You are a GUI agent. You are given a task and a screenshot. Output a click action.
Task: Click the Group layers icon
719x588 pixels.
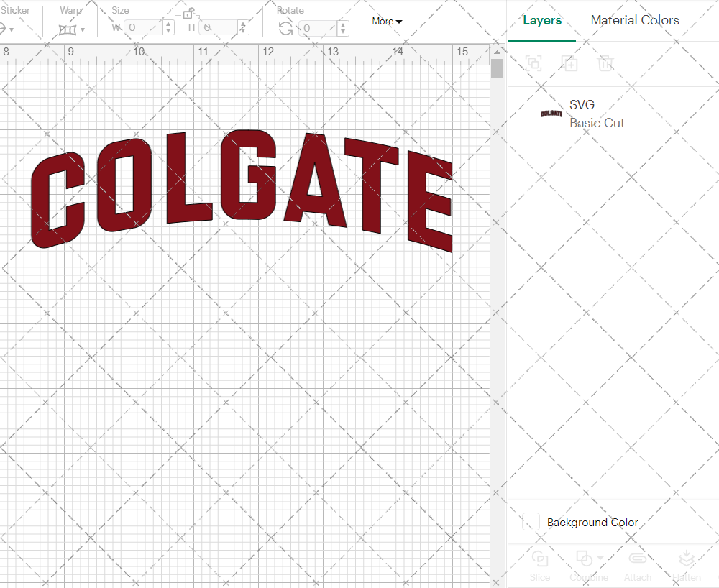(x=533, y=63)
